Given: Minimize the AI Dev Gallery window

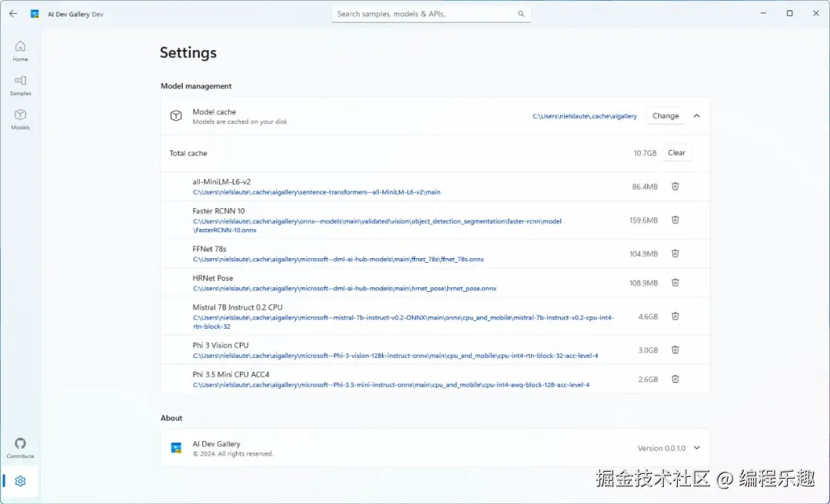Looking at the screenshot, I should pyautogui.click(x=763, y=14).
